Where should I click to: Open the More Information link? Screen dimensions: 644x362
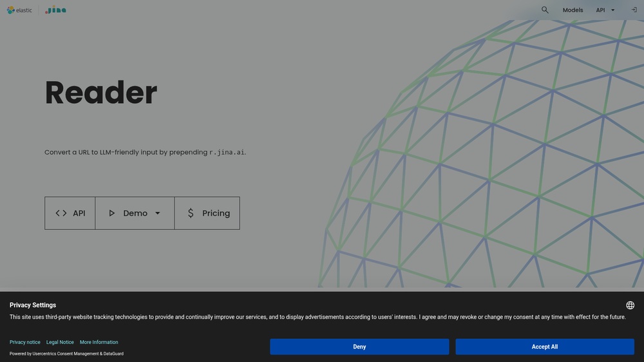99,342
